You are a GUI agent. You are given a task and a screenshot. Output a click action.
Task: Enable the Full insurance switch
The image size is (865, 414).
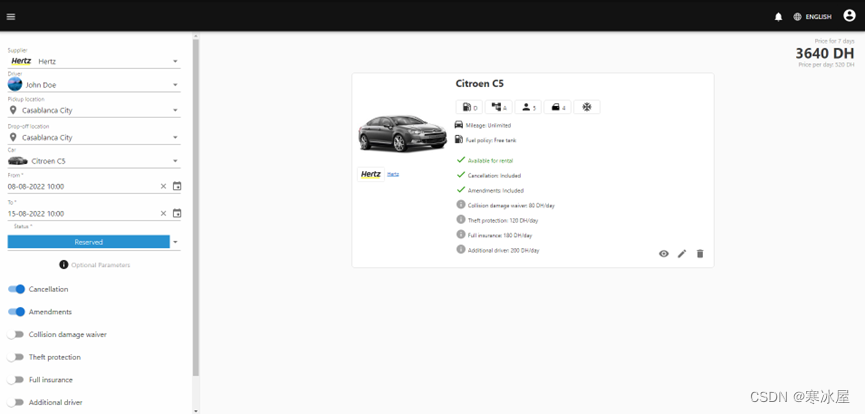tap(15, 380)
